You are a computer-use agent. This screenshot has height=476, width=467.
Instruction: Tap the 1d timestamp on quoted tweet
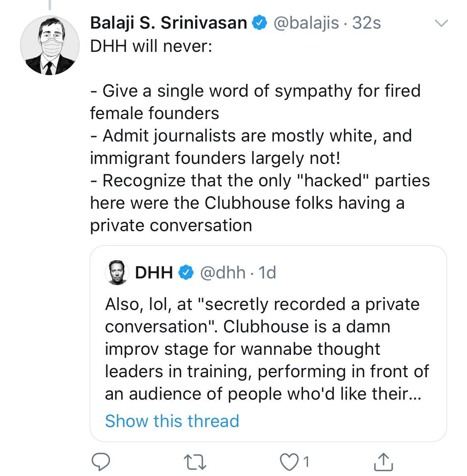pos(267,272)
